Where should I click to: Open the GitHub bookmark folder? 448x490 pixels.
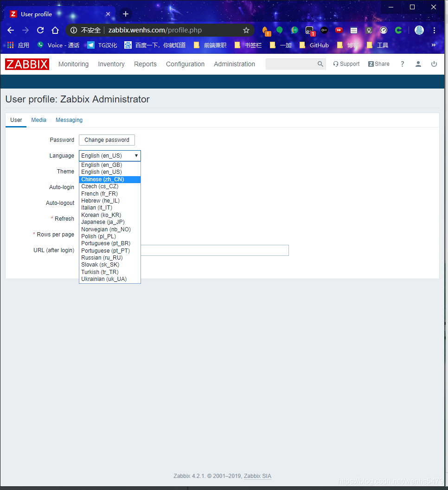point(314,45)
